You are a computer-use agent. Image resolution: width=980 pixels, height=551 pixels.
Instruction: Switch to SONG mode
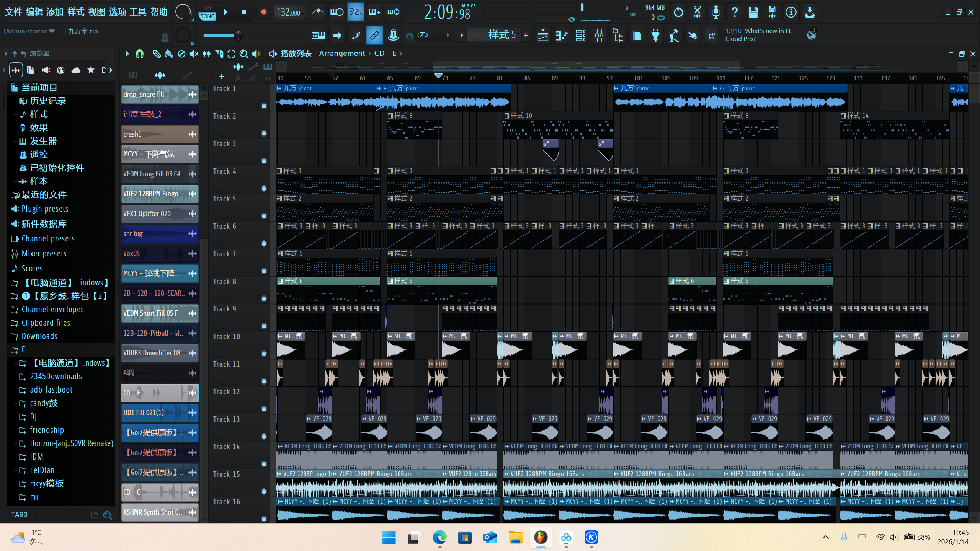click(207, 16)
